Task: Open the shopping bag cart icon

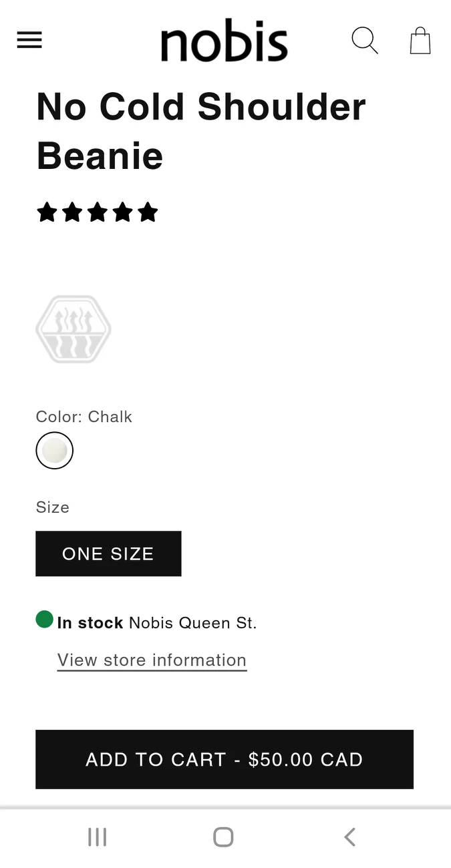Action: pos(420,40)
